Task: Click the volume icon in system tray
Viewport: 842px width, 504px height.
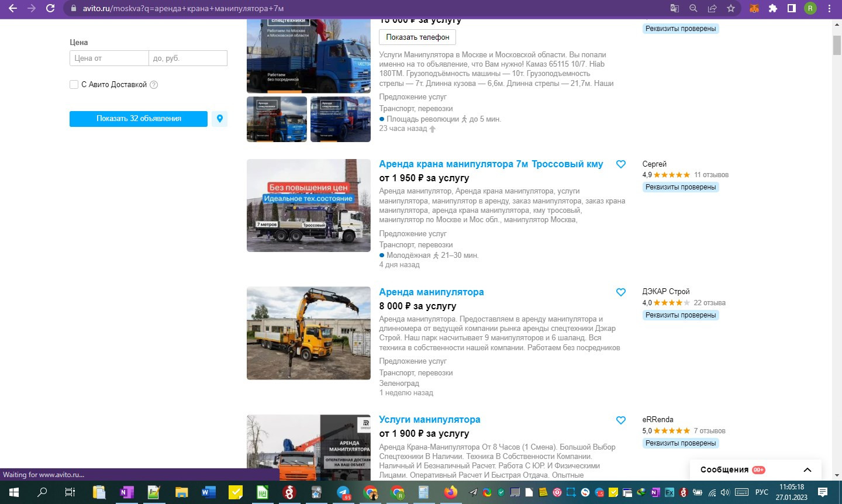Action: [x=725, y=492]
